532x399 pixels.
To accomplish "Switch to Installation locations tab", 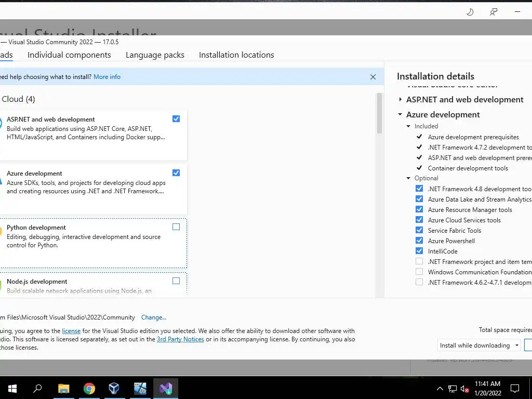I will (236, 55).
